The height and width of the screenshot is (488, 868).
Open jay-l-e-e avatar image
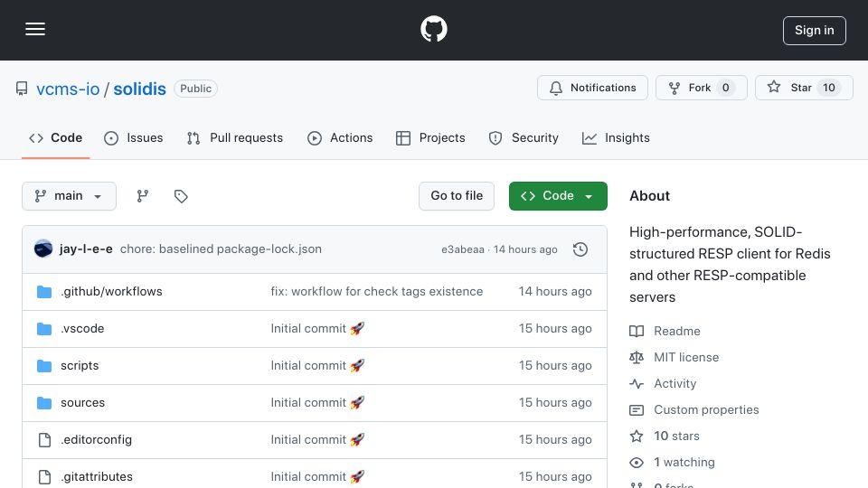(x=43, y=249)
